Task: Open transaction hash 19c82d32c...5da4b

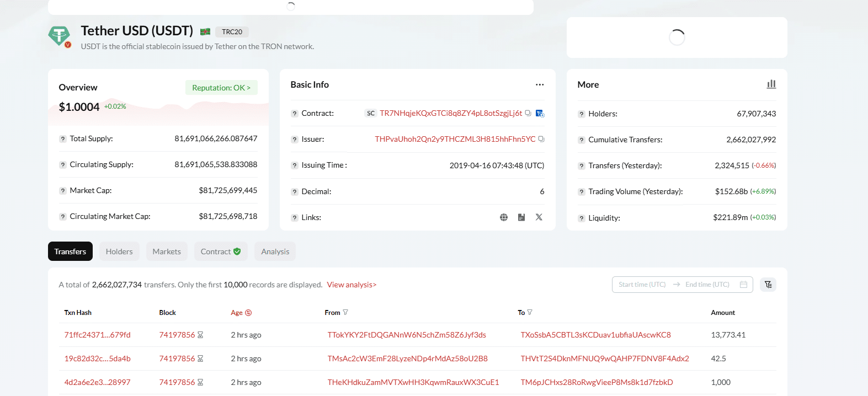Action: (98, 358)
